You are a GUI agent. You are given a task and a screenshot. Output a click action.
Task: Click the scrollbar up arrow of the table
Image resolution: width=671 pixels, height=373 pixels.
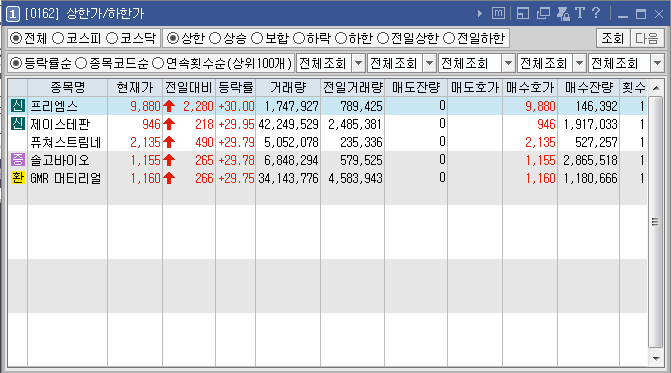pyautogui.click(x=656, y=88)
